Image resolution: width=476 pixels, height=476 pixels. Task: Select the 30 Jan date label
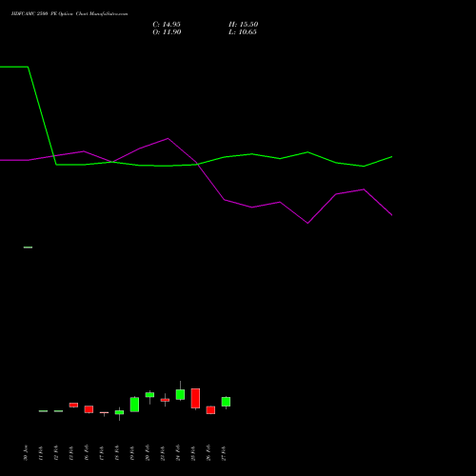26,453
